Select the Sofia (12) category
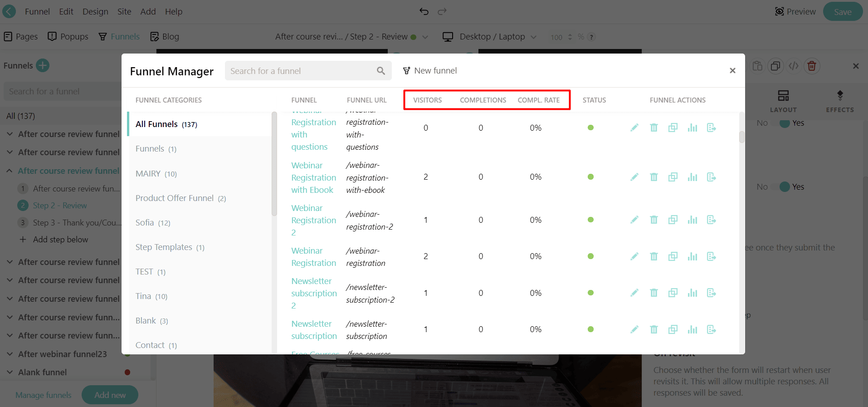Image resolution: width=868 pixels, height=407 pixels. point(153,222)
